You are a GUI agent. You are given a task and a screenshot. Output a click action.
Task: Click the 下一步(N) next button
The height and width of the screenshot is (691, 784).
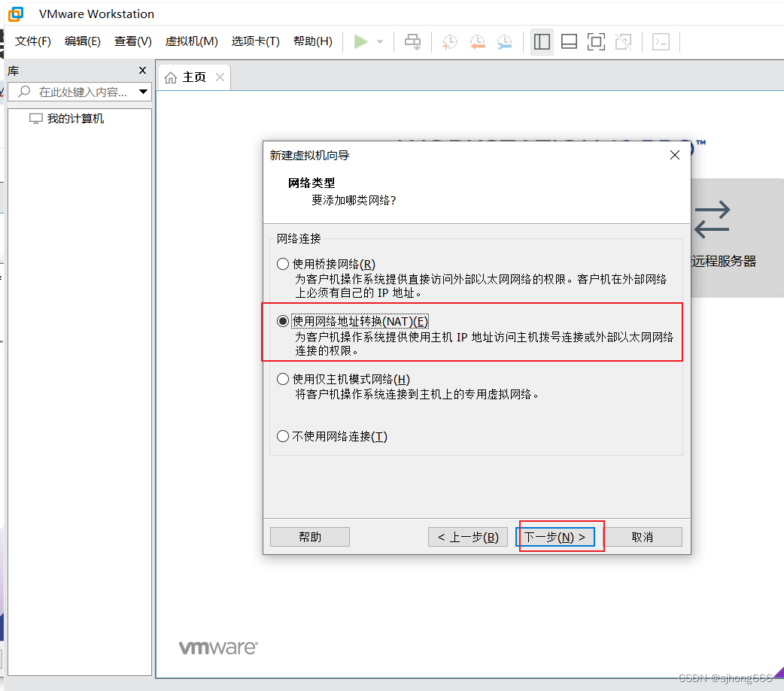tap(555, 537)
